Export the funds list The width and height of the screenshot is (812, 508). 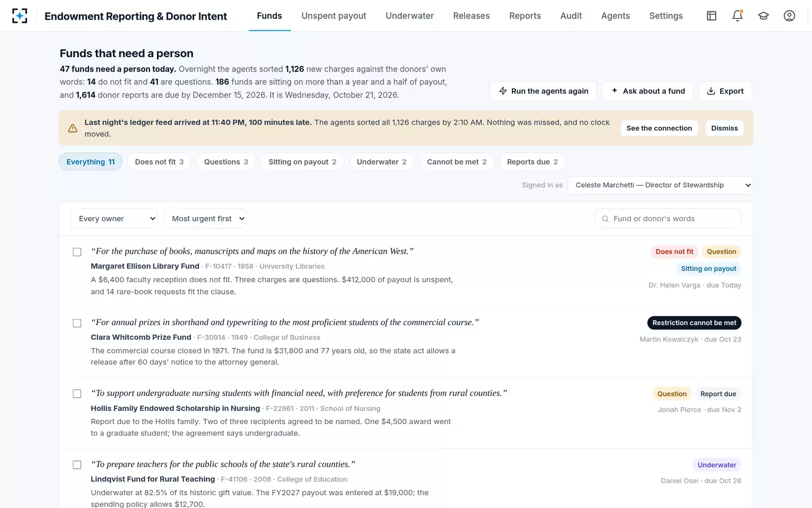coord(725,91)
